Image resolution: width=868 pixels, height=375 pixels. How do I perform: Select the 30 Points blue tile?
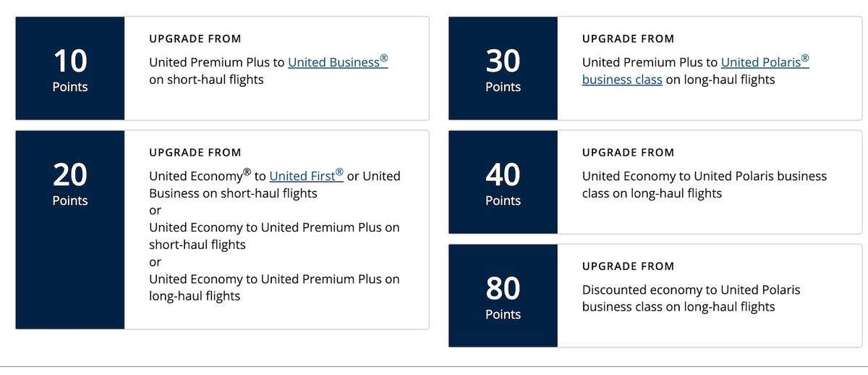pyautogui.click(x=503, y=68)
